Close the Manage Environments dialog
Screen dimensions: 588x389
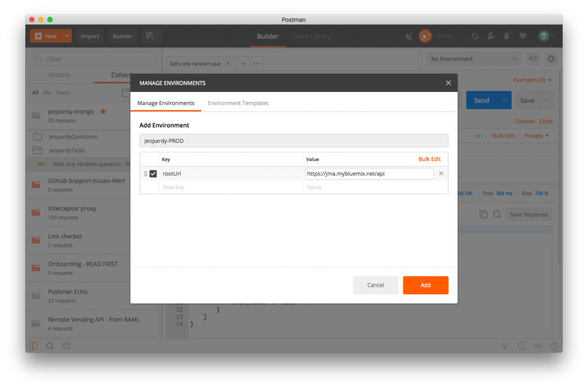click(448, 83)
